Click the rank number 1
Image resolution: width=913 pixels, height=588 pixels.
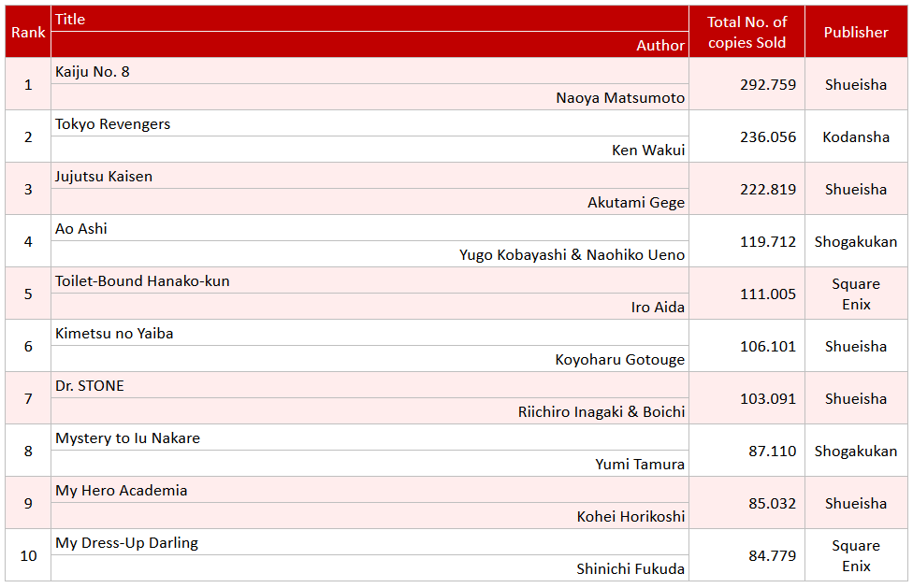pyautogui.click(x=28, y=84)
